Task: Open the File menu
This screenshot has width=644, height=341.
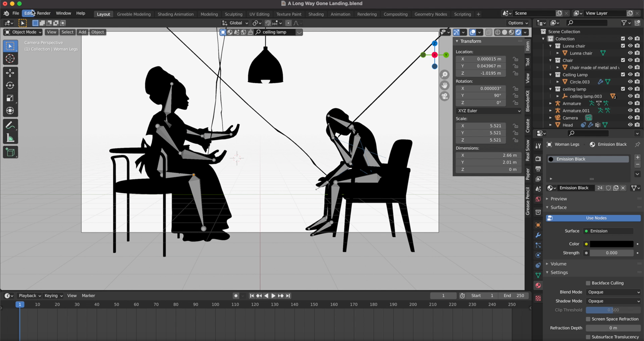Action: (x=16, y=13)
